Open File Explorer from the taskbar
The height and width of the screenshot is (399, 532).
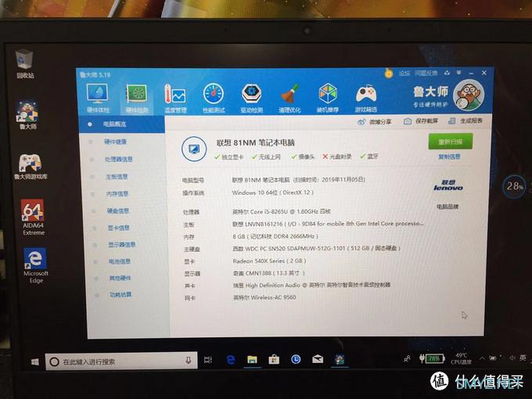(252, 360)
